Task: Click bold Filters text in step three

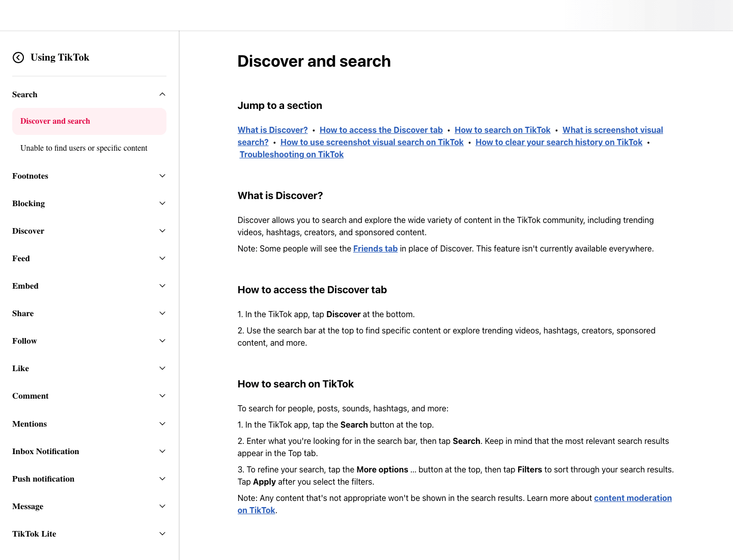Action: click(530, 469)
